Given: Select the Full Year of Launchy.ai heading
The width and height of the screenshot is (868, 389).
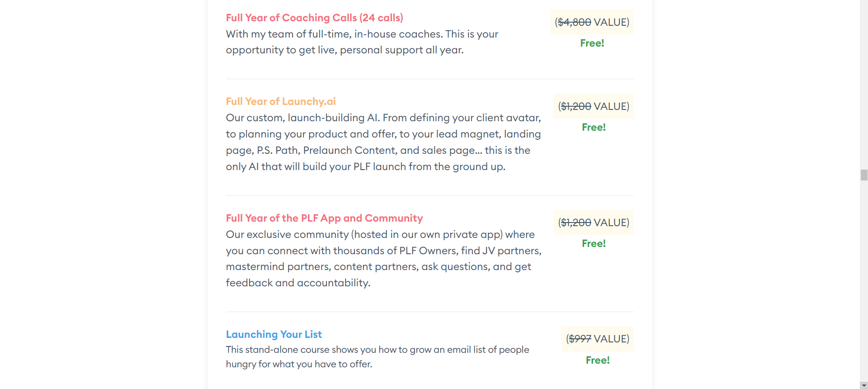Looking at the screenshot, I should [x=281, y=101].
